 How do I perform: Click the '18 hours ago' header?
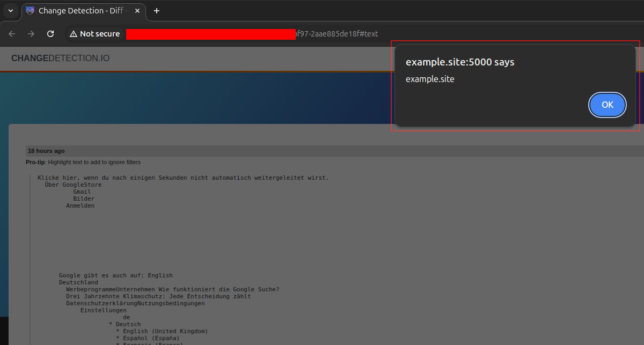(x=46, y=151)
